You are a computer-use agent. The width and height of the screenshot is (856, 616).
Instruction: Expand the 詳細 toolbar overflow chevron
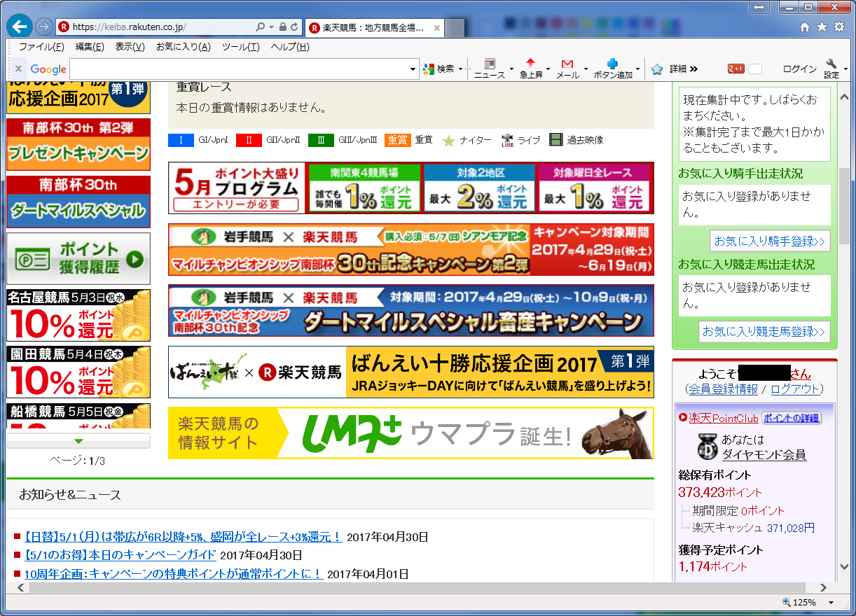coord(693,69)
